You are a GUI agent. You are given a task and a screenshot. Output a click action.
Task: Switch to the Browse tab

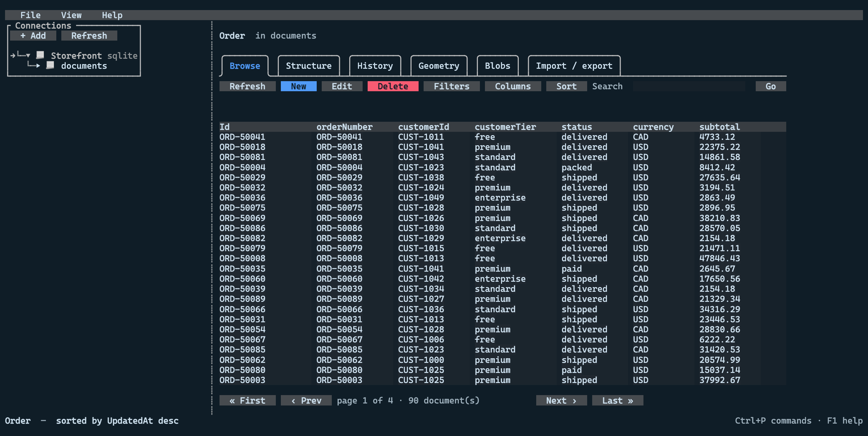245,66
